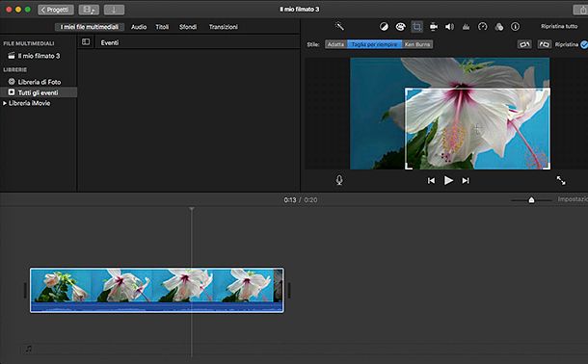Click the clip's left trim handle
This screenshot has width=588, height=364.
[25, 290]
